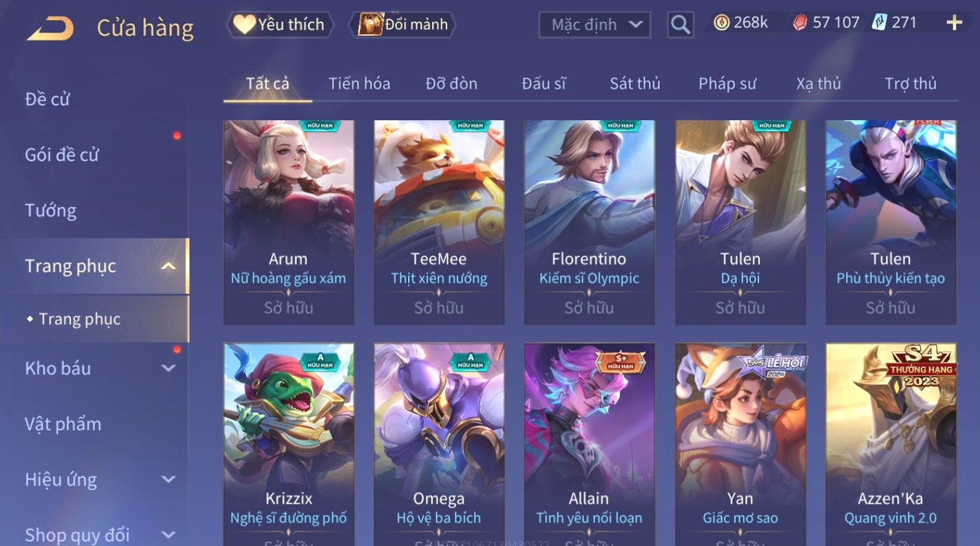This screenshot has width=980, height=546.
Task: Collapse the Trang phục sidebar section
Action: 168,266
